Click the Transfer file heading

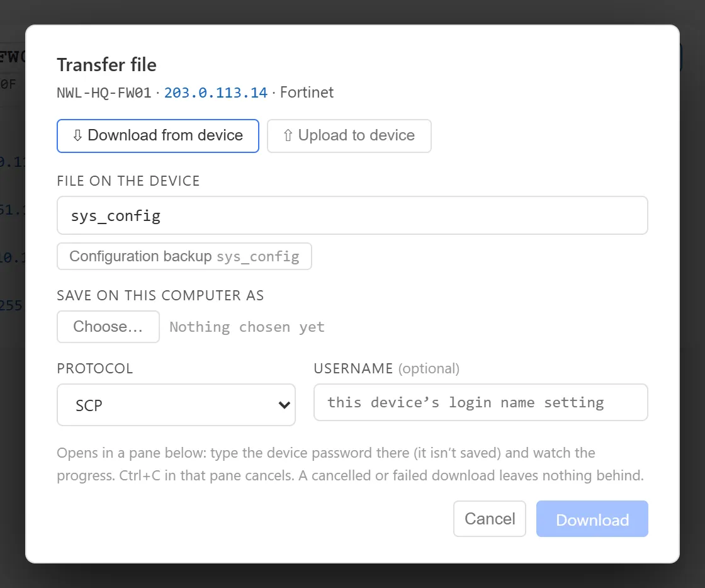[106, 65]
